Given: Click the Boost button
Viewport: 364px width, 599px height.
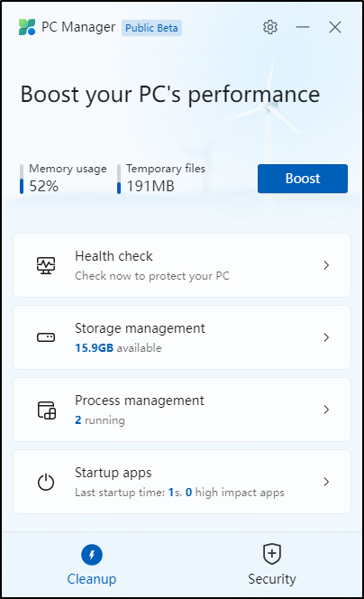Looking at the screenshot, I should tap(303, 179).
